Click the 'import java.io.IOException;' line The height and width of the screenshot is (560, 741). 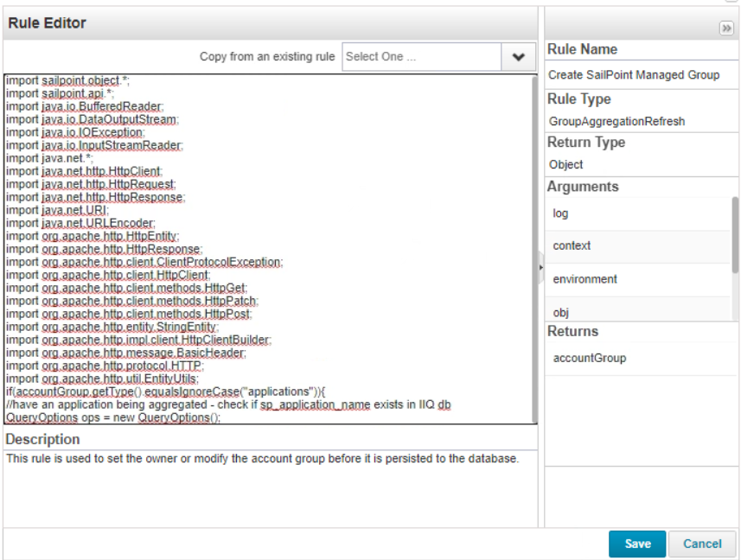75,133
